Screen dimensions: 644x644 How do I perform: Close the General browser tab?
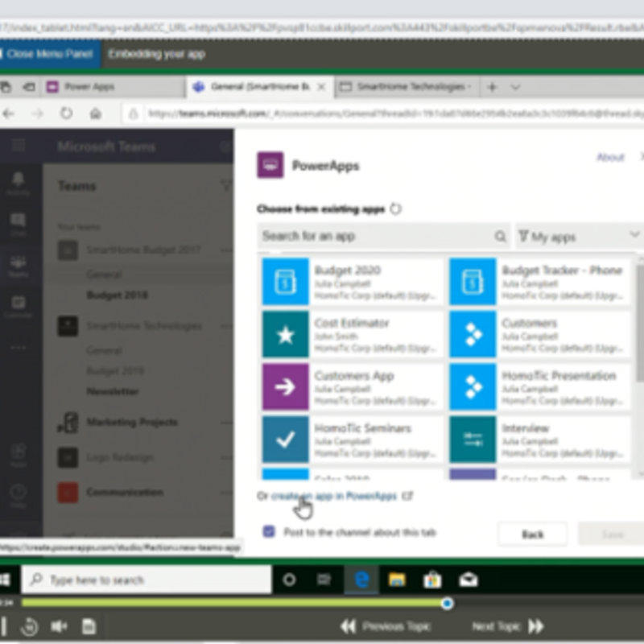(x=321, y=87)
